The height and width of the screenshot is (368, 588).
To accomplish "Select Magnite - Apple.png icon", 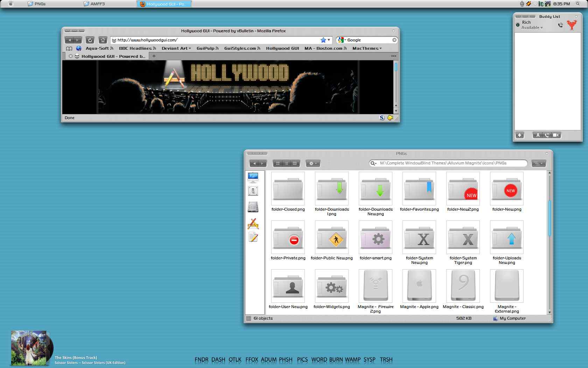I will (x=419, y=286).
